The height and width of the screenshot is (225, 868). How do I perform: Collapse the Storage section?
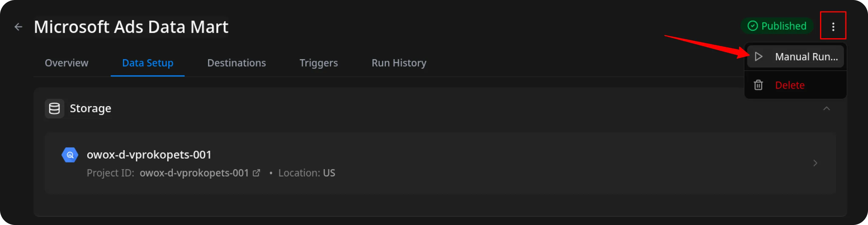pyautogui.click(x=826, y=108)
